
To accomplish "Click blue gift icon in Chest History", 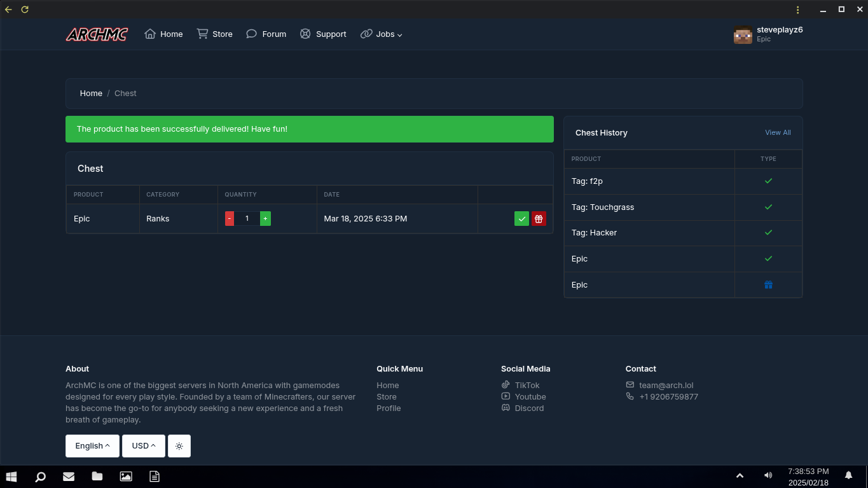I will [x=768, y=285].
